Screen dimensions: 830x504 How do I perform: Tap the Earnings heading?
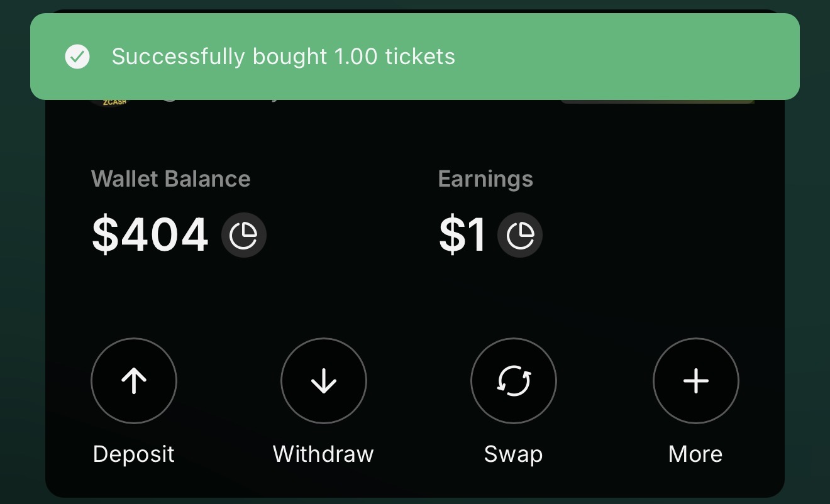pyautogui.click(x=485, y=179)
